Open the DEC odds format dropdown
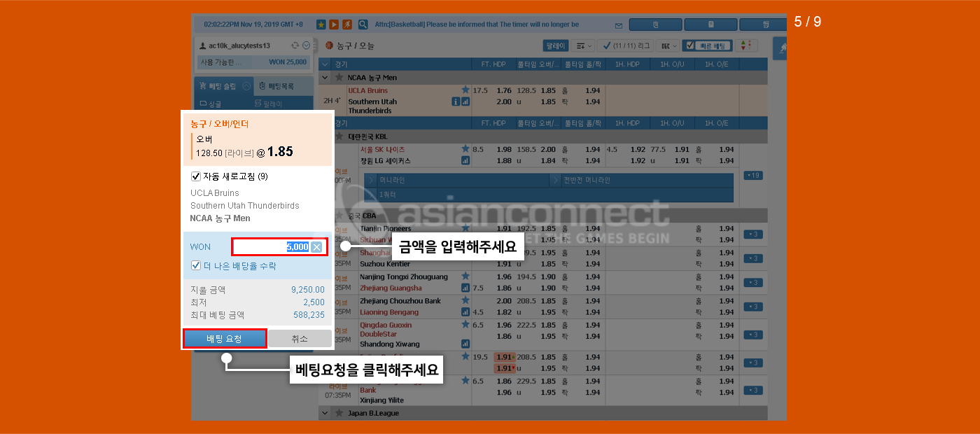The width and height of the screenshot is (980, 434). [668, 45]
